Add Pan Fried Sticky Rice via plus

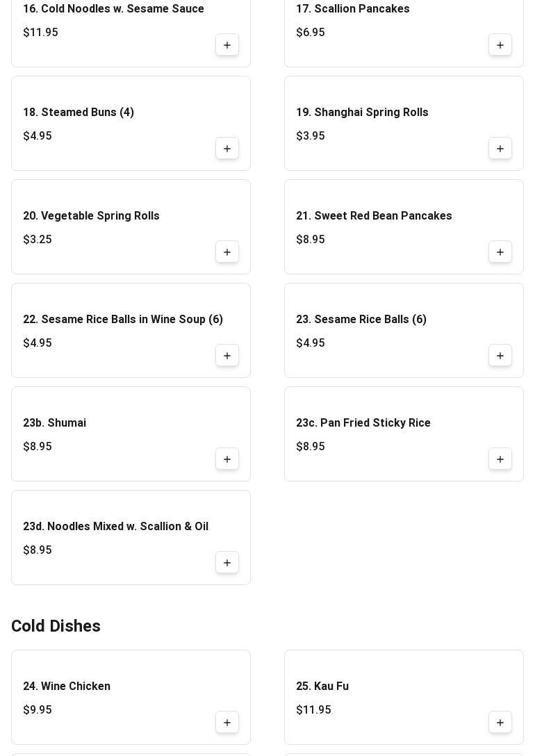pos(500,459)
